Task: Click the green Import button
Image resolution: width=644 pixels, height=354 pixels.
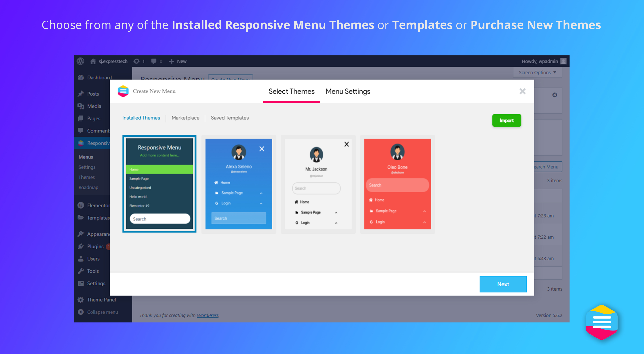Action: click(507, 120)
